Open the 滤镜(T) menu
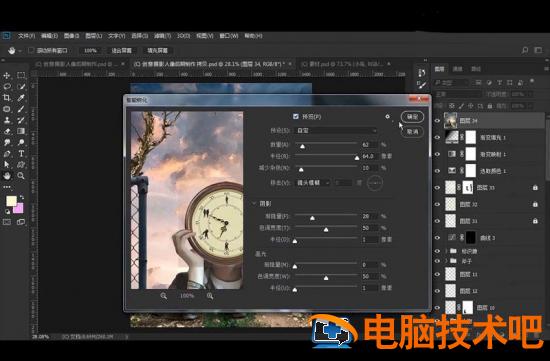Image resolution: width=550 pixels, height=361 pixels. coord(162,36)
